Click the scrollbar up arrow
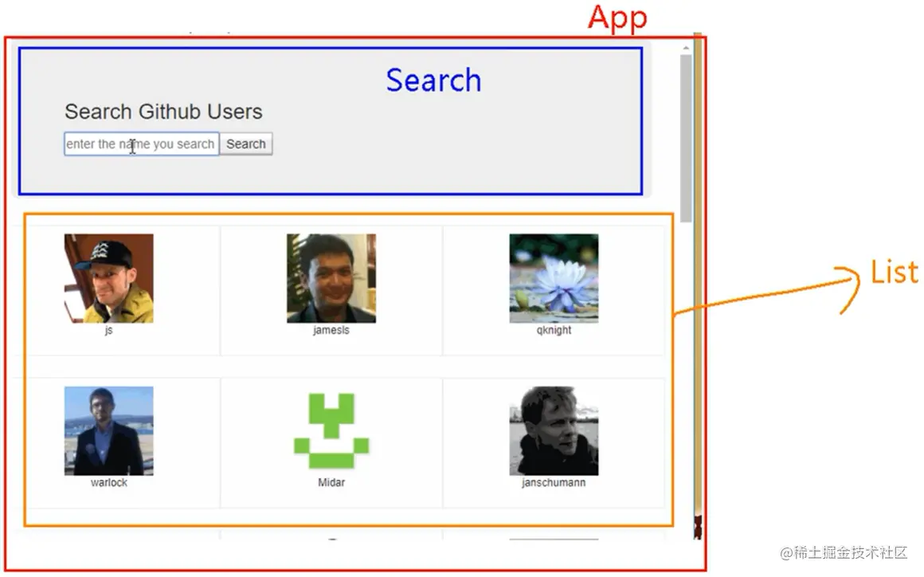This screenshot has height=577, width=924. [x=686, y=48]
